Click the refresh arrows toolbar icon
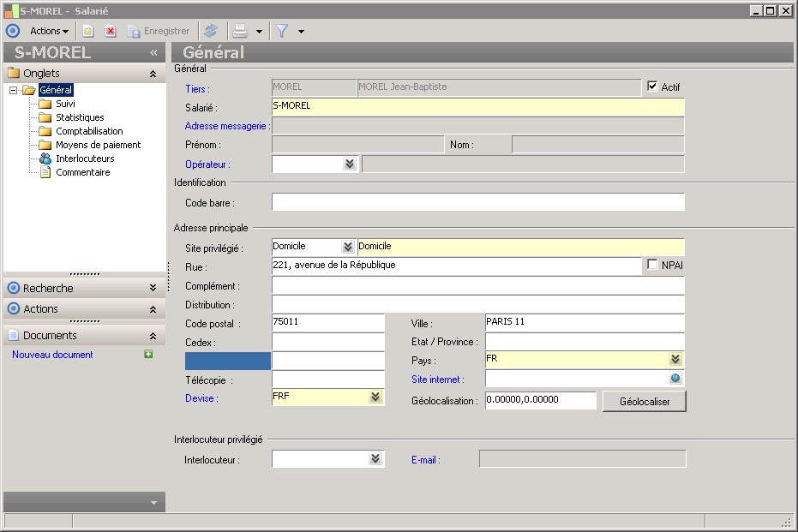Image resolution: width=798 pixels, height=532 pixels. pos(211,31)
